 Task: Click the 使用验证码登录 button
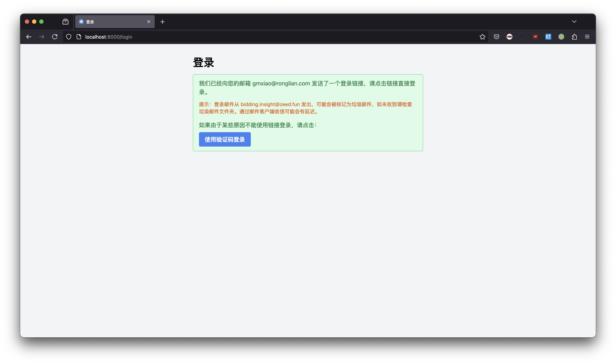click(x=225, y=139)
